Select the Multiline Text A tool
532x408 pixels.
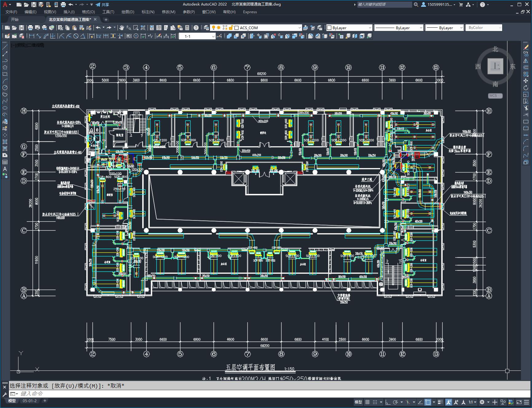[5, 169]
